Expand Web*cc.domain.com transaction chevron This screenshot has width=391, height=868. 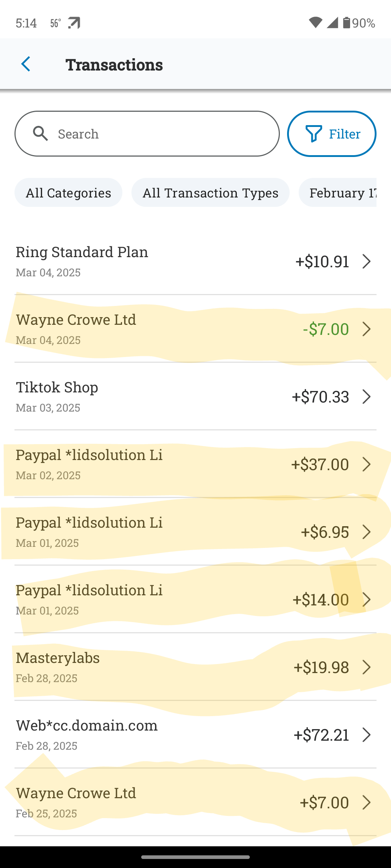click(x=366, y=735)
